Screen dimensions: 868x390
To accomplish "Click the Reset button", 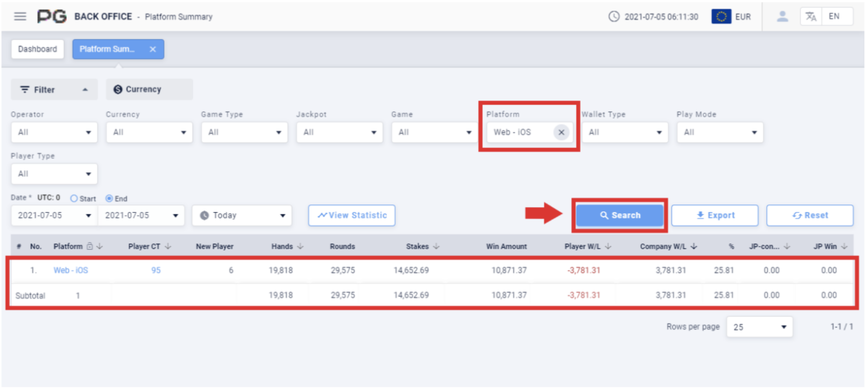I will click(x=810, y=215).
